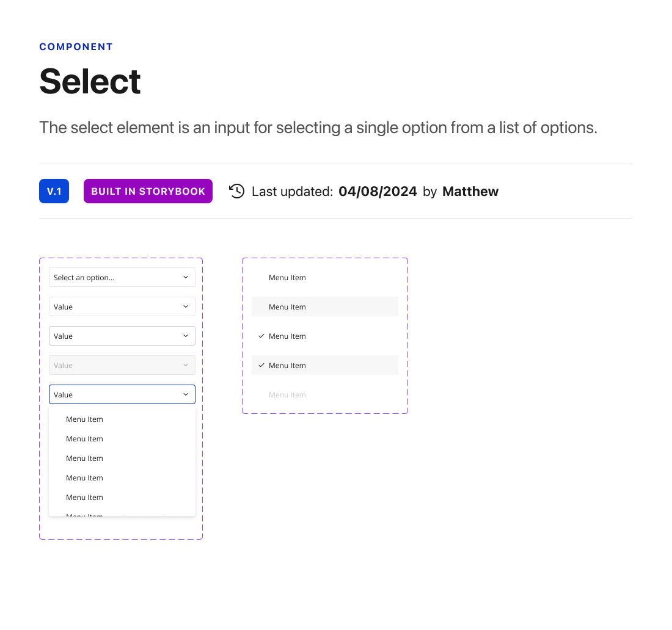
Task: Select the top unchecked Menu Item in right panel
Action: click(x=325, y=277)
